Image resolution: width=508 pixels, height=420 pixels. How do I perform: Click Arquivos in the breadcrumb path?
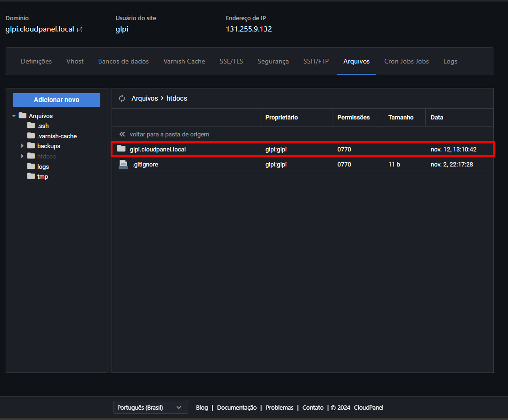pos(145,98)
